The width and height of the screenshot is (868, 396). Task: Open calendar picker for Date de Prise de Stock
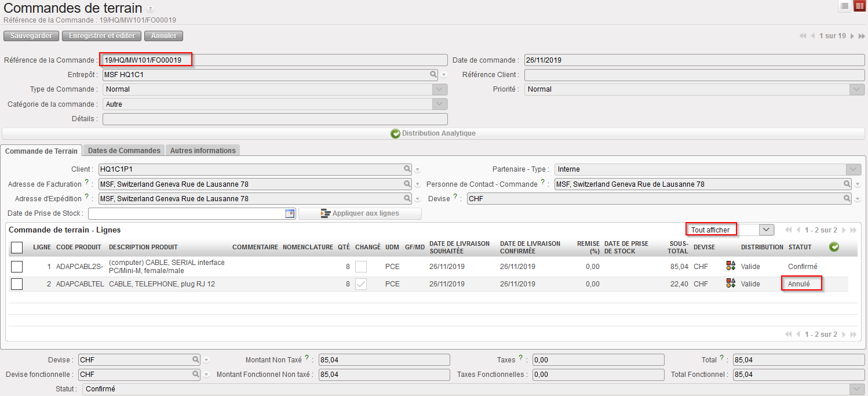pyautogui.click(x=290, y=213)
